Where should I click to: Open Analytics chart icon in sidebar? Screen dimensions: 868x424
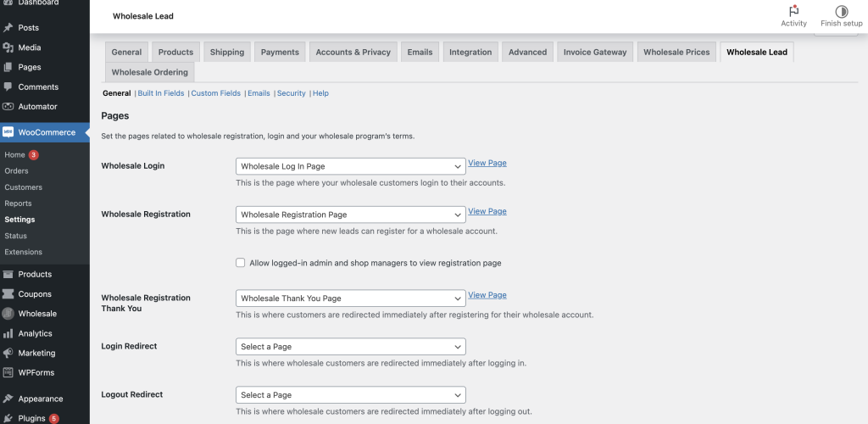coord(8,333)
